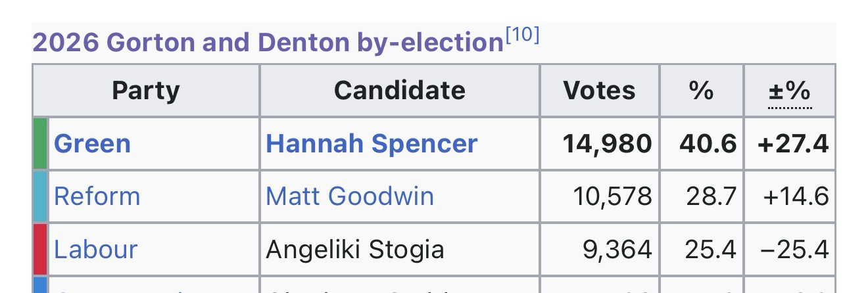Click the ±% column header abbreviation
The image size is (868, 293).
[790, 91]
